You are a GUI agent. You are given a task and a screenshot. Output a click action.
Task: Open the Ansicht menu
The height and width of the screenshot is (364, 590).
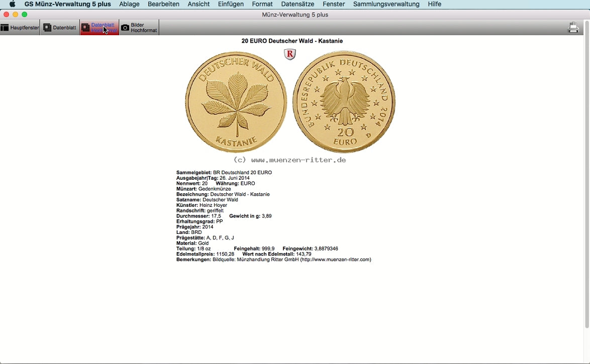(199, 4)
